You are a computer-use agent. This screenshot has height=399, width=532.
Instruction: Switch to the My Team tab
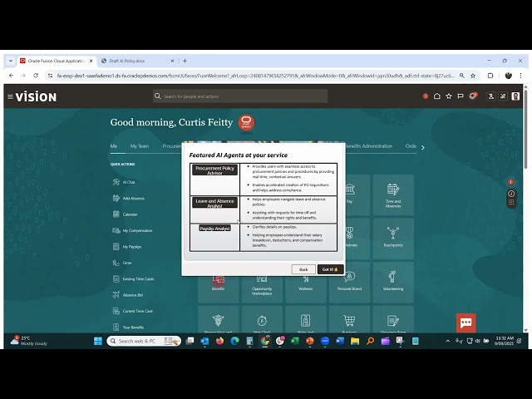(x=140, y=146)
